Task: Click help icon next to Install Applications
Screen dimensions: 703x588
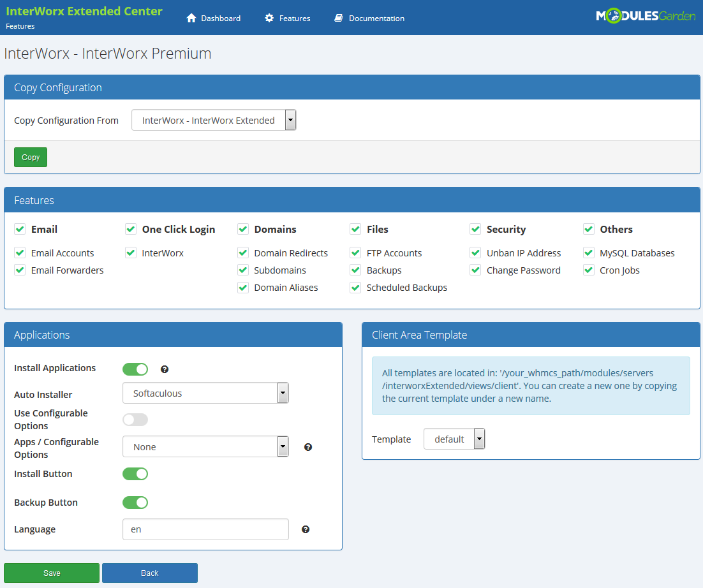Action: 165,369
